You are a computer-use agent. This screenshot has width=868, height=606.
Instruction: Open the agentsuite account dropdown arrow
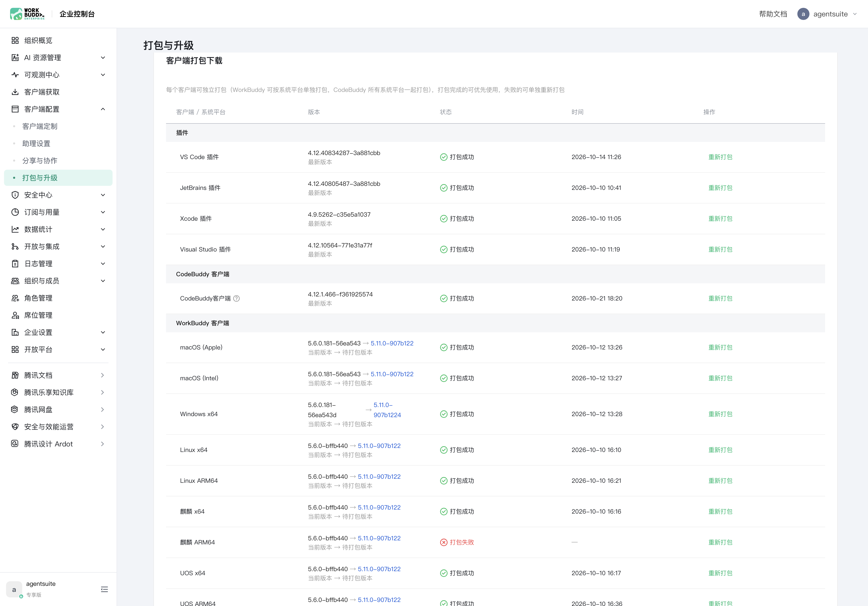coord(855,14)
